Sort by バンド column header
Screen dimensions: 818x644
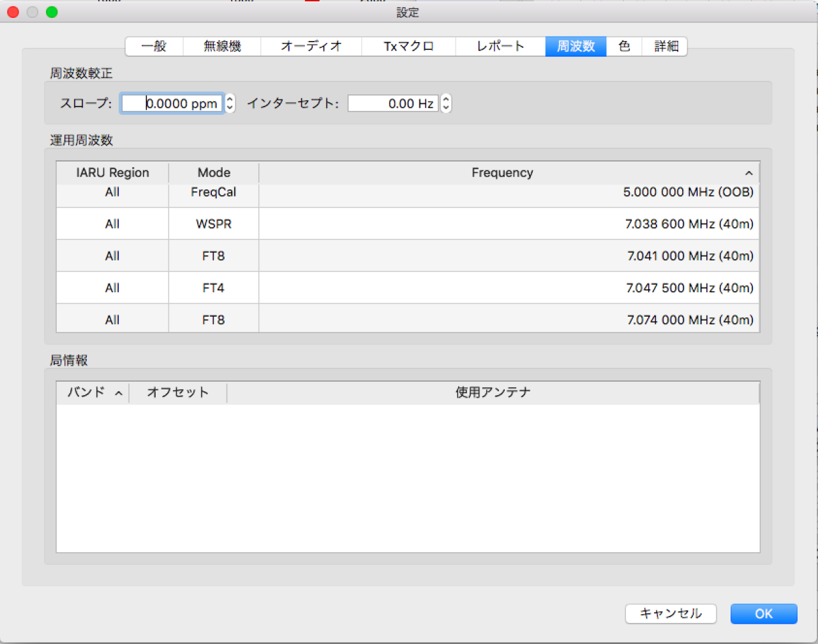(x=93, y=393)
